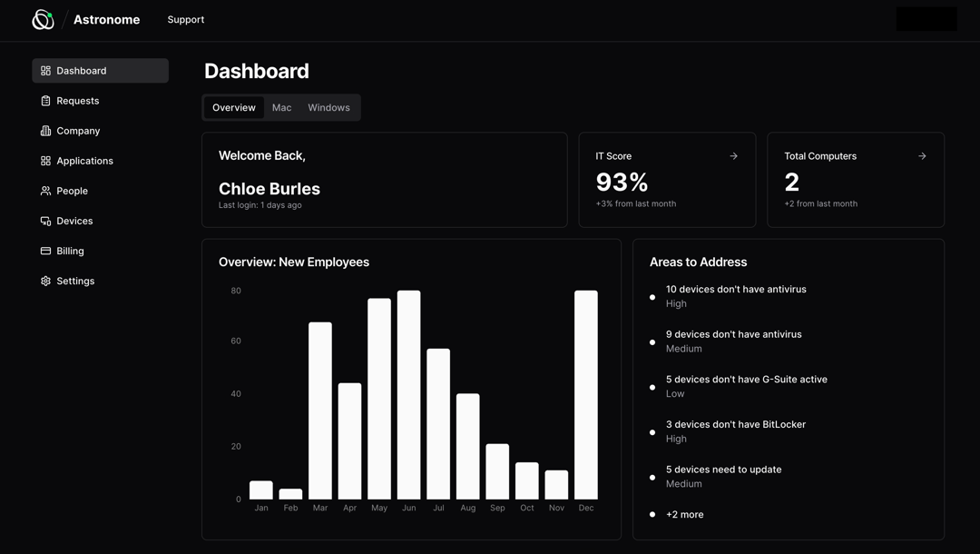Switch to the Overview tab

234,107
